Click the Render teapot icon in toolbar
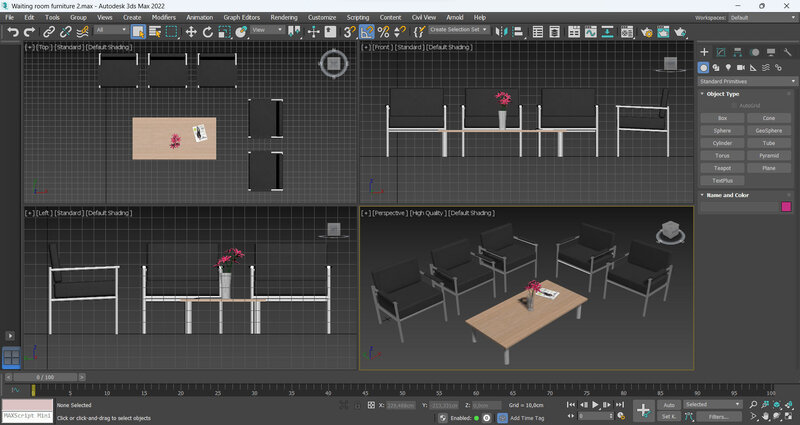Image resolution: width=800 pixels, height=425 pixels. [680, 31]
